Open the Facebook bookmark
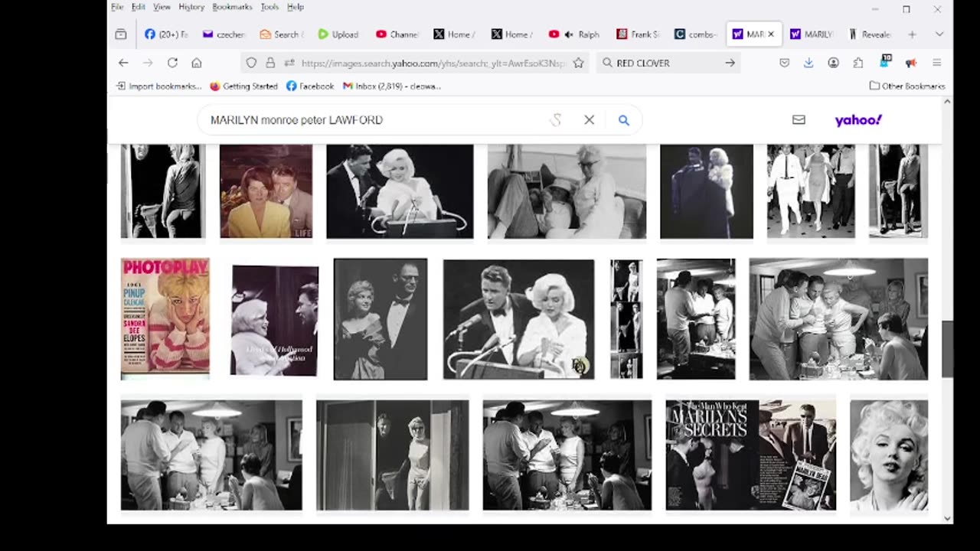980x551 pixels. click(310, 86)
